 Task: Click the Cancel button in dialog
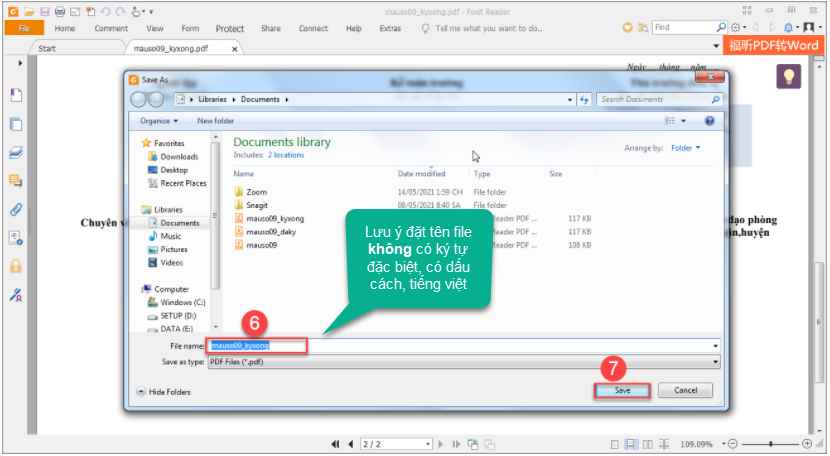pos(685,390)
